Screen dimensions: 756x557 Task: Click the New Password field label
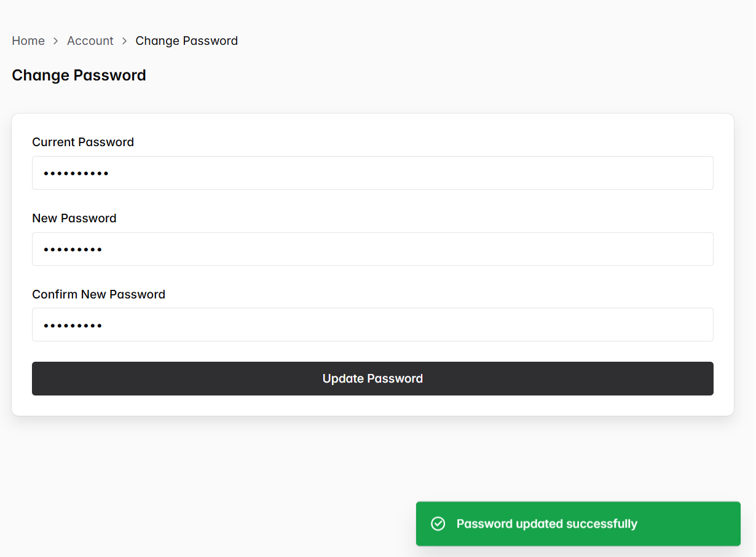tap(74, 218)
